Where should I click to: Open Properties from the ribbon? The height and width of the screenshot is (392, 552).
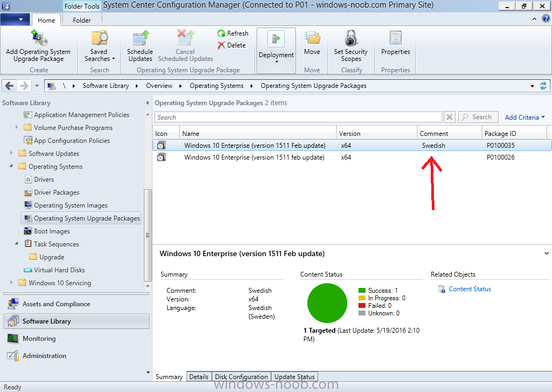[395, 43]
